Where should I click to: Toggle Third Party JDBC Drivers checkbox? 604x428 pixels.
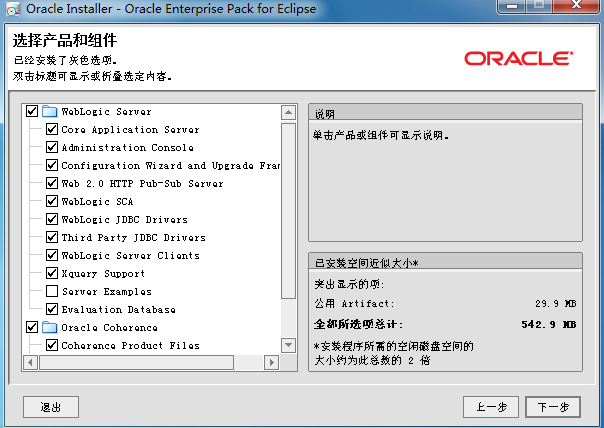tap(52, 237)
